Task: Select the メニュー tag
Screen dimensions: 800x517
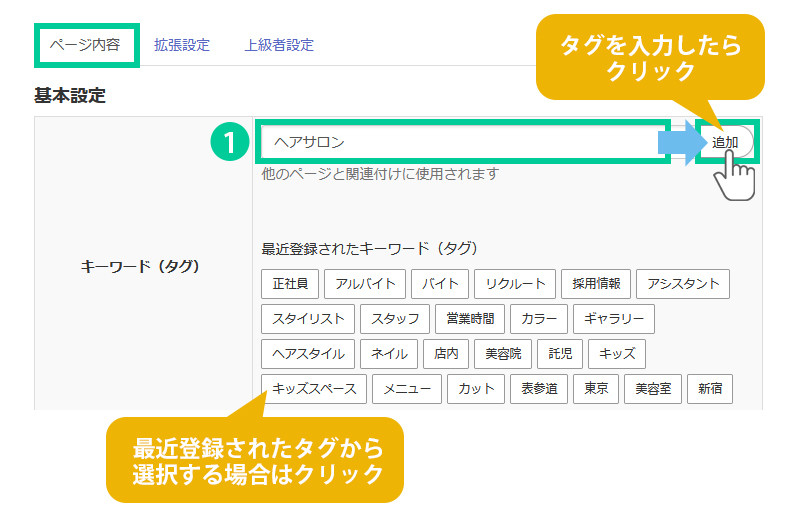Action: pos(407,389)
